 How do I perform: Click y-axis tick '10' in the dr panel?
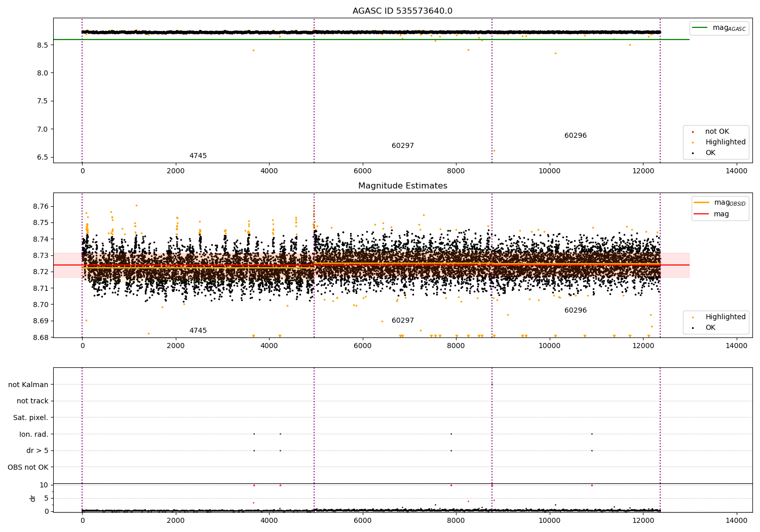44,485
